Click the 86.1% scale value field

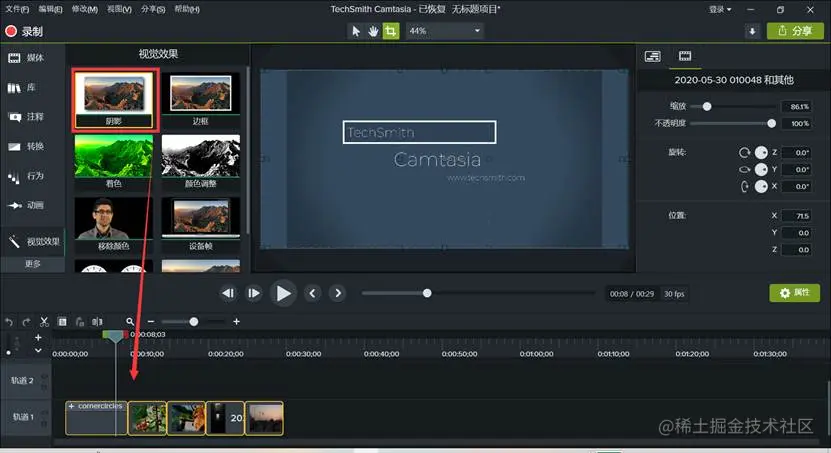[x=797, y=106]
